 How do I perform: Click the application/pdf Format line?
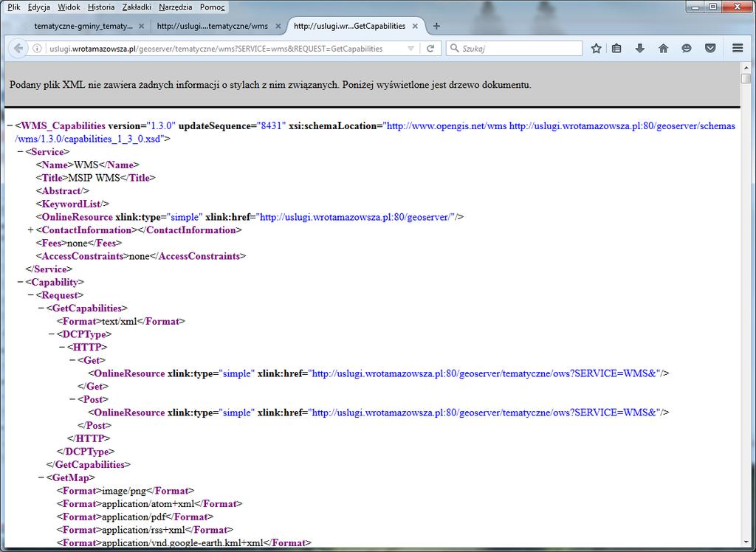pyautogui.click(x=135, y=517)
